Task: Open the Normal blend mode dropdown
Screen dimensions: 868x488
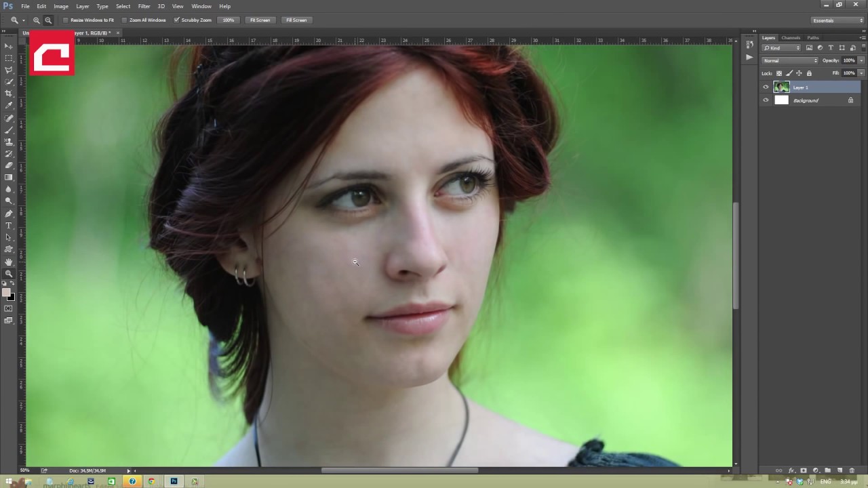Action: (790, 61)
